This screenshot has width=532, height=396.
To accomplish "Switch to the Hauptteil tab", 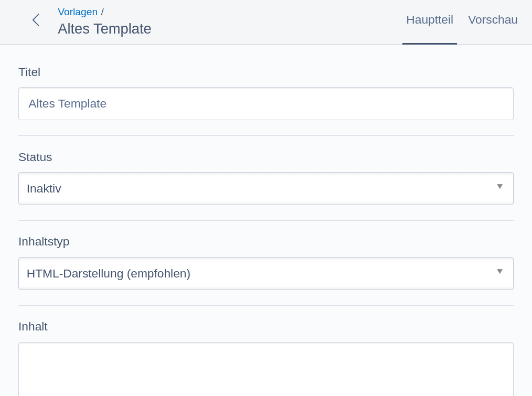I will coord(430,20).
